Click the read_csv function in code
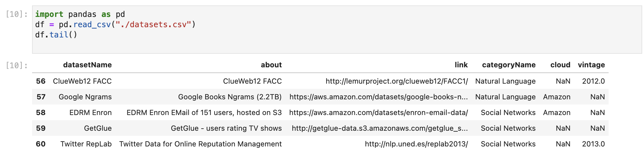 click(92, 24)
